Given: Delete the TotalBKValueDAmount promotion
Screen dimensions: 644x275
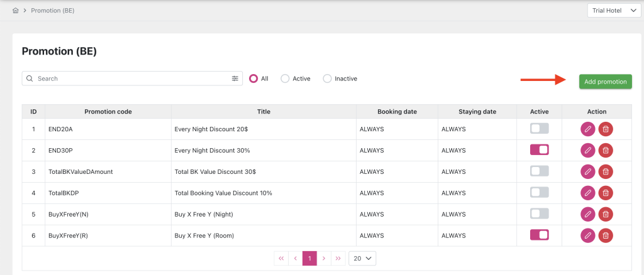Looking at the screenshot, I should (605, 171).
